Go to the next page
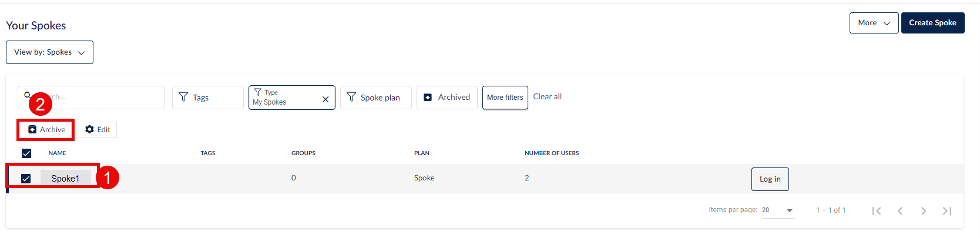Viewport: 980px width, 238px height. [924, 211]
